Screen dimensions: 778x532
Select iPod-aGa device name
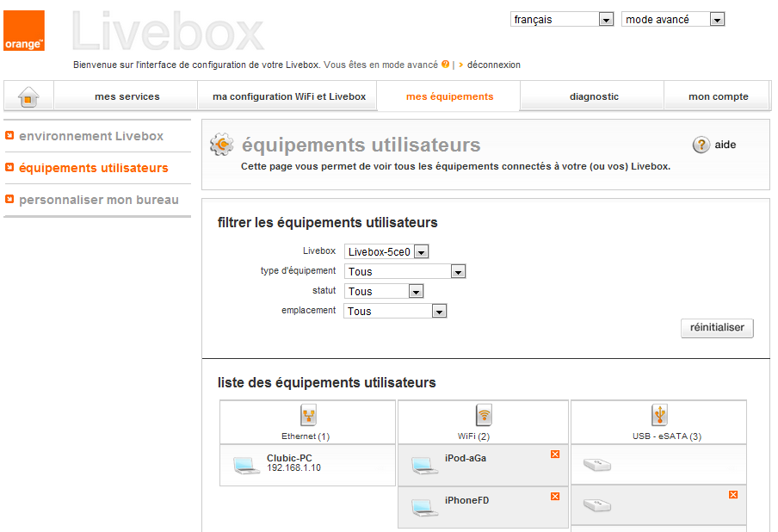coord(466,458)
